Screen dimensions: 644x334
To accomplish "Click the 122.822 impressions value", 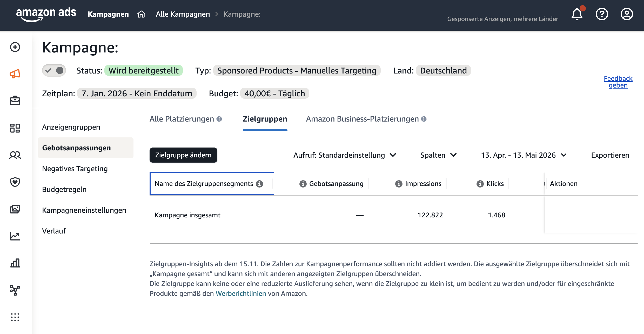I will tap(430, 215).
